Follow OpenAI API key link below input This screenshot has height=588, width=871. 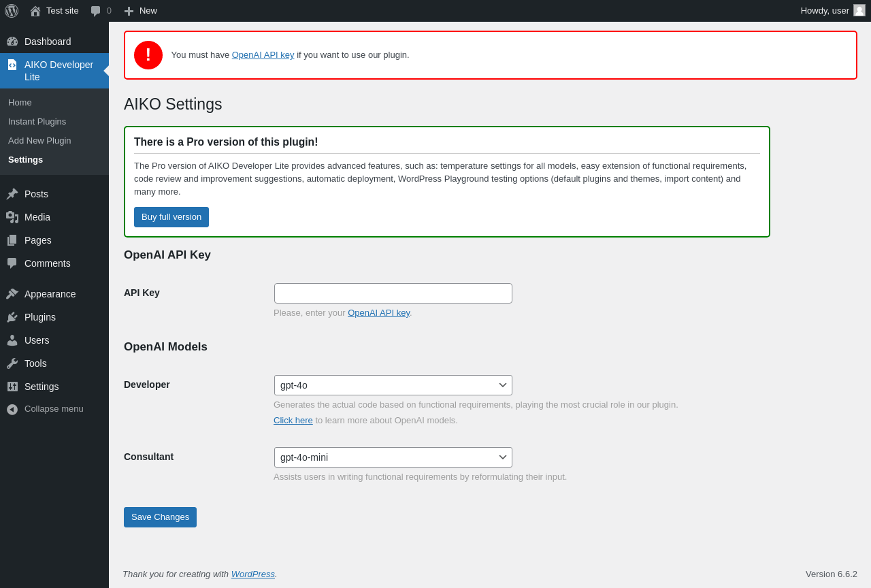[379, 313]
